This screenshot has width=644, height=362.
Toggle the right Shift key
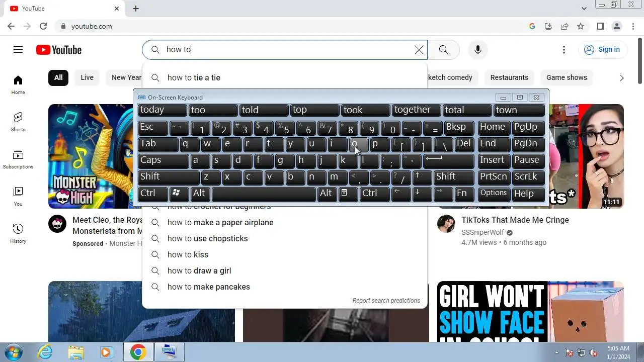[x=454, y=177]
